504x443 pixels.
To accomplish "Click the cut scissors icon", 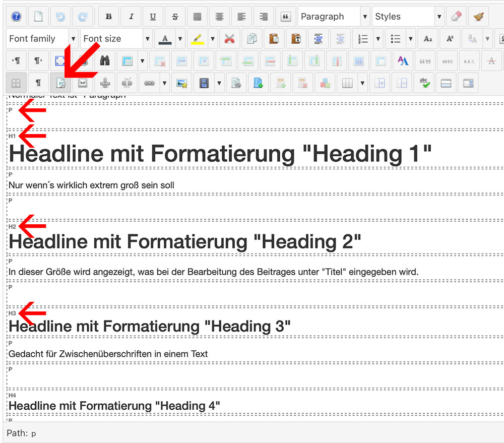I will (x=230, y=39).
